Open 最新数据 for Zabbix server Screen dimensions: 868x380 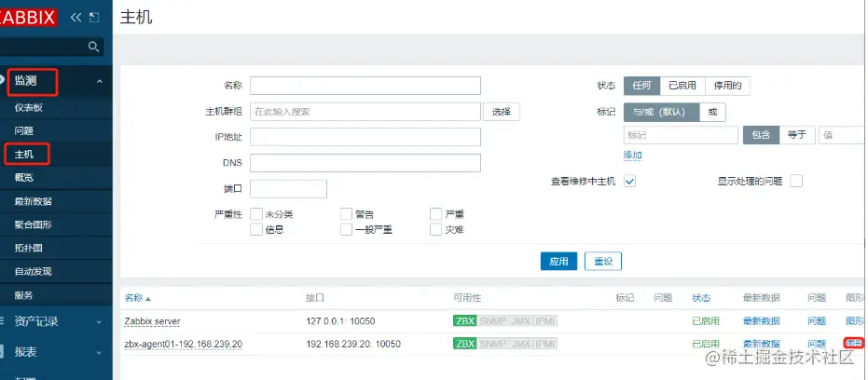click(x=762, y=321)
